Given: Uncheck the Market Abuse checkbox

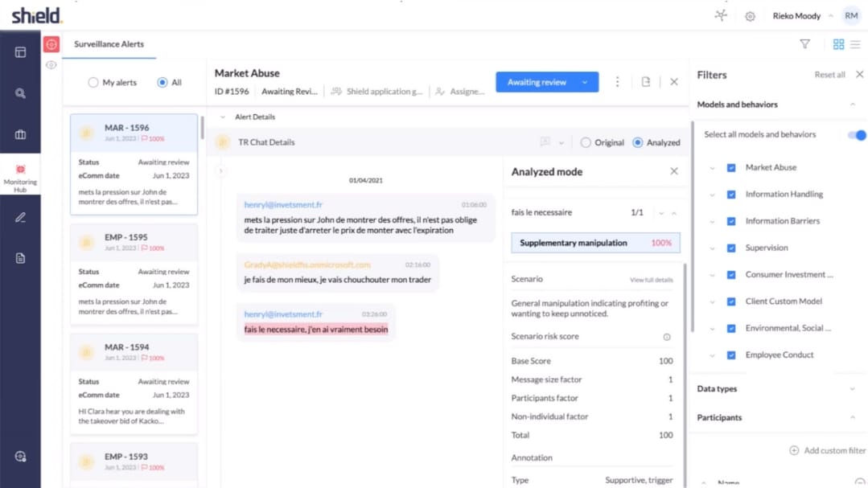Looking at the screenshot, I should tap(731, 168).
